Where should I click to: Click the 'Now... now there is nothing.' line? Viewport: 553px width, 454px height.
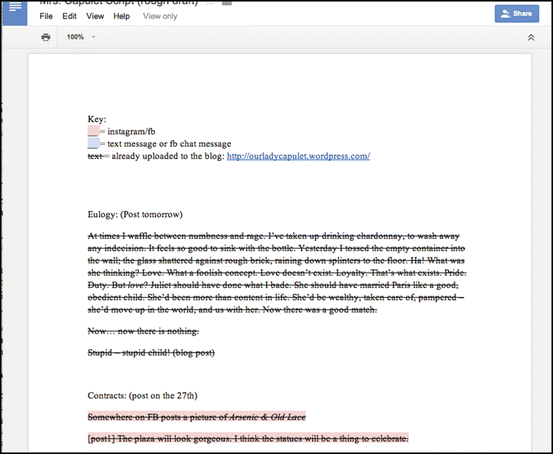[143, 331]
